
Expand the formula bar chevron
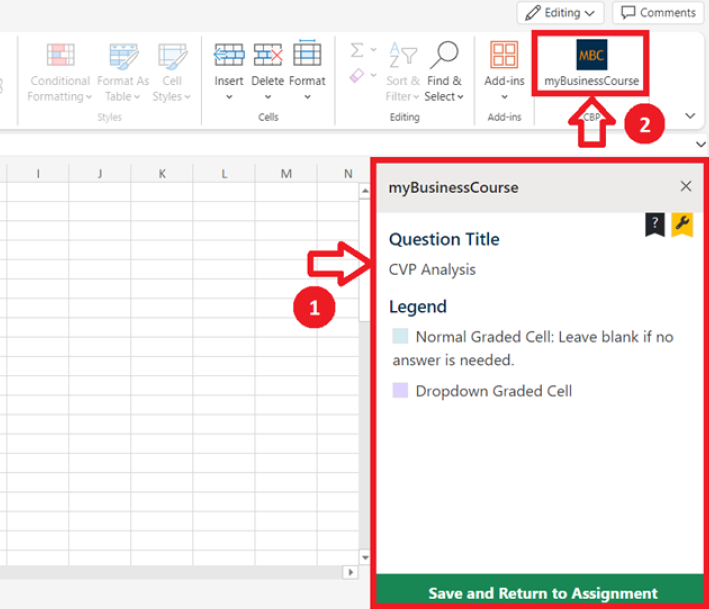(700, 144)
